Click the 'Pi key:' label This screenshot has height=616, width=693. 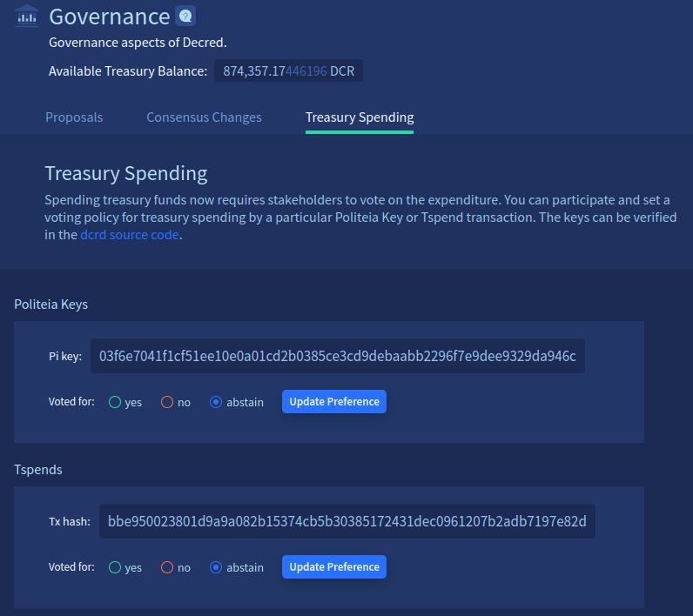(x=65, y=357)
